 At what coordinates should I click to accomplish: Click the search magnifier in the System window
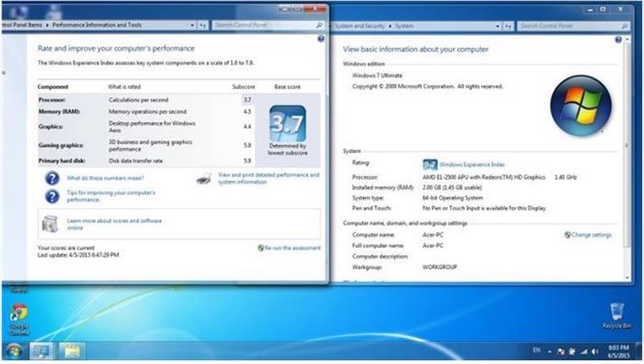point(625,27)
